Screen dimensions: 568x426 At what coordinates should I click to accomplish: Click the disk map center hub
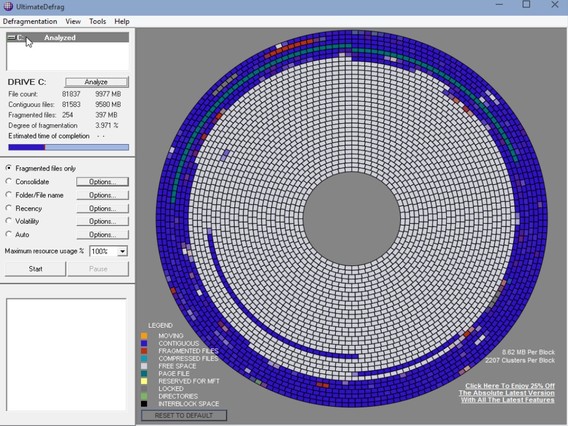[351, 219]
